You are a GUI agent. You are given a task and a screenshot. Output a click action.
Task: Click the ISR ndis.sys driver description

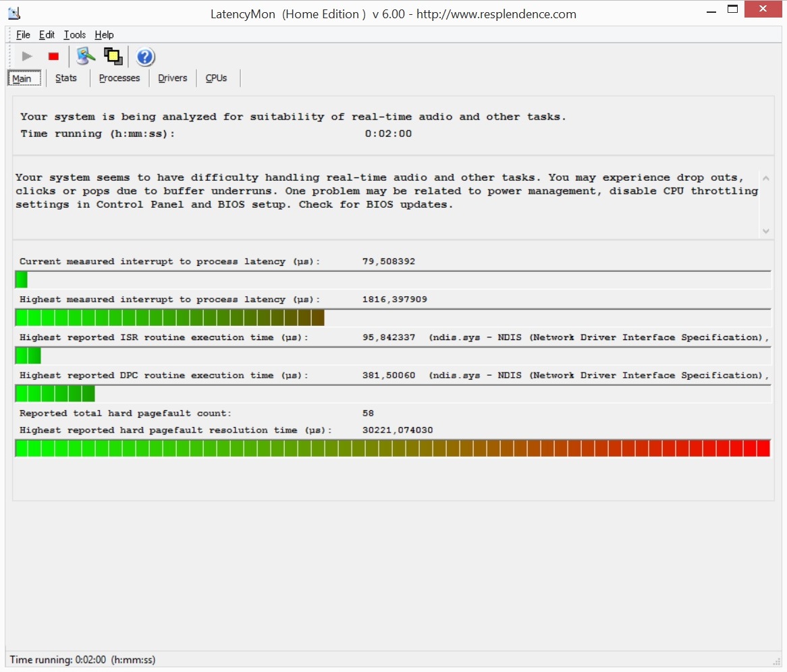[599, 338]
